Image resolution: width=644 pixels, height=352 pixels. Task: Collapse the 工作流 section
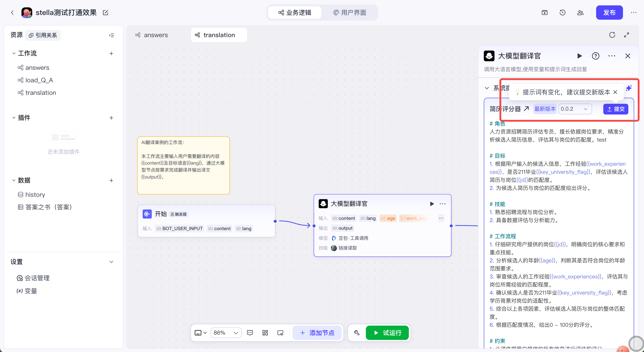[14, 53]
